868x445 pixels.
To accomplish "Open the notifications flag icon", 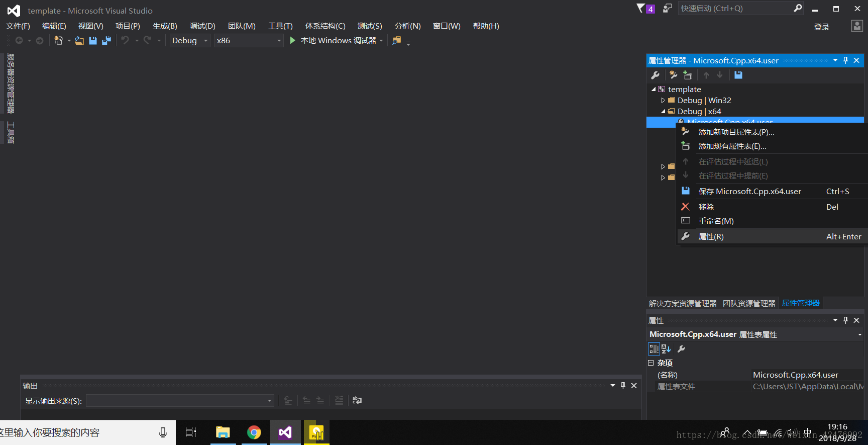I will (641, 8).
